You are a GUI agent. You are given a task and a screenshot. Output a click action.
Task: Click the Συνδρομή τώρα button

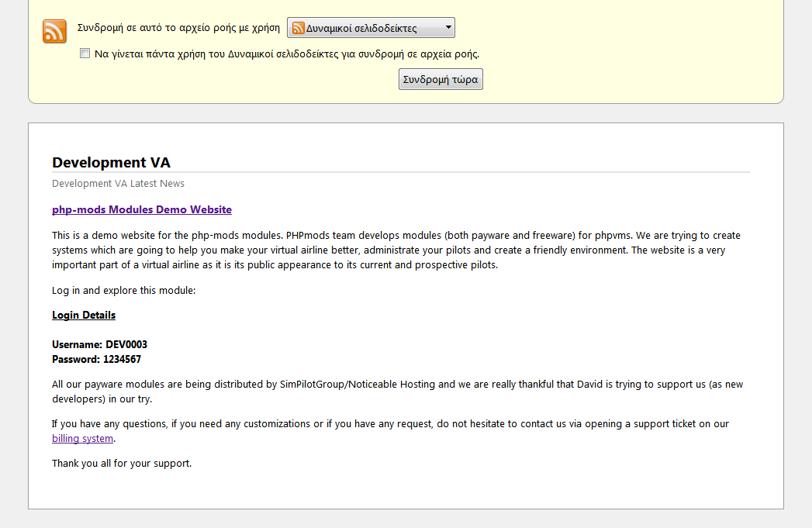pyautogui.click(x=441, y=79)
